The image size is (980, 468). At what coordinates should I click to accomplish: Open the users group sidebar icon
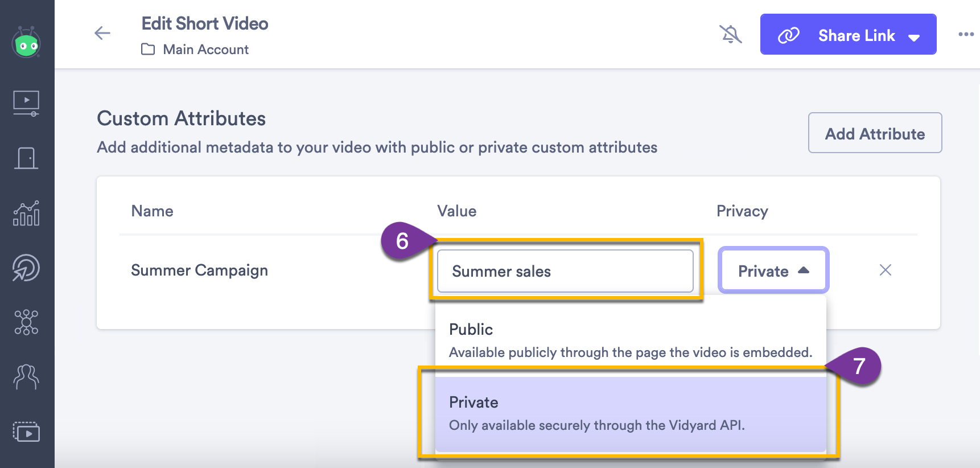(26, 377)
